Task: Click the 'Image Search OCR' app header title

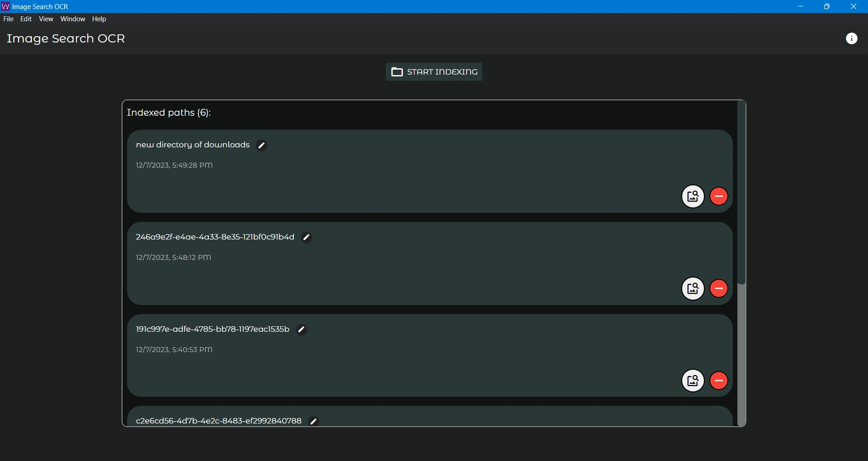Action: click(66, 39)
